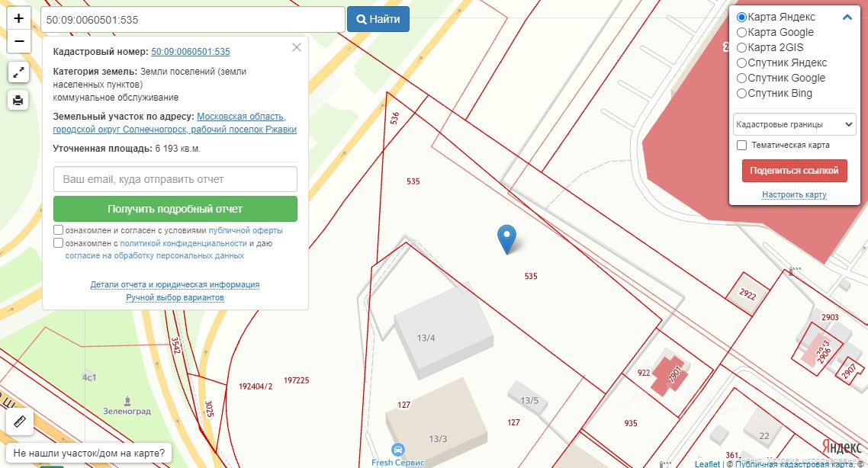Collapse the map layers panel chevron
Viewport: 868px width, 468px height.
pyautogui.click(x=847, y=18)
